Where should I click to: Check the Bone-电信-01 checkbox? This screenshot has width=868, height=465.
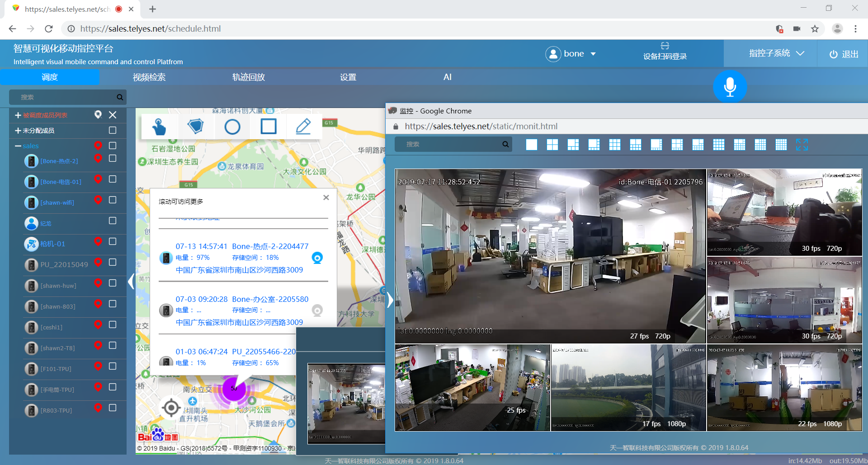click(x=113, y=179)
